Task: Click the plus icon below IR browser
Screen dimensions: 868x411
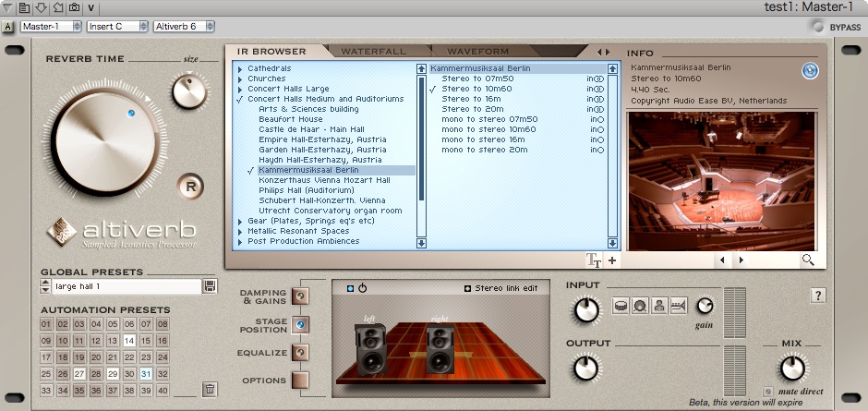Action: point(611,260)
